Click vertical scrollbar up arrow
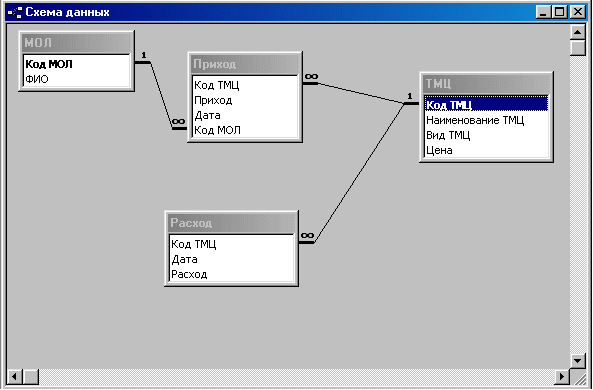Screen dimensions: 593x390 point(577,33)
